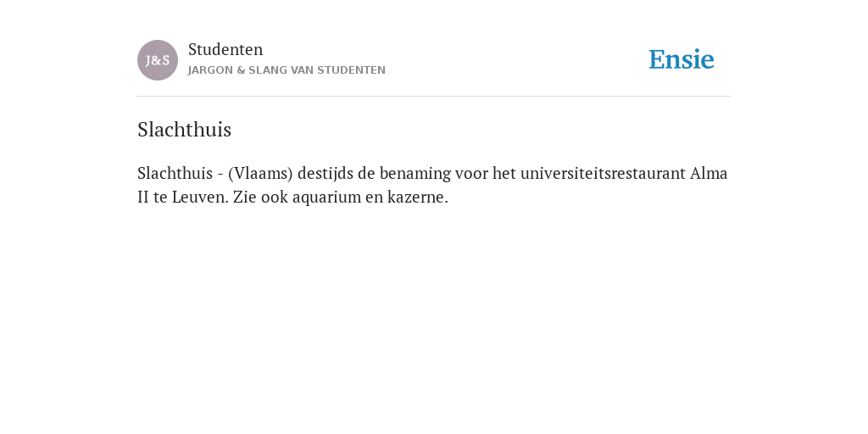Click the (Vlaams) label in definition
The height and width of the screenshot is (434, 868).
(260, 173)
